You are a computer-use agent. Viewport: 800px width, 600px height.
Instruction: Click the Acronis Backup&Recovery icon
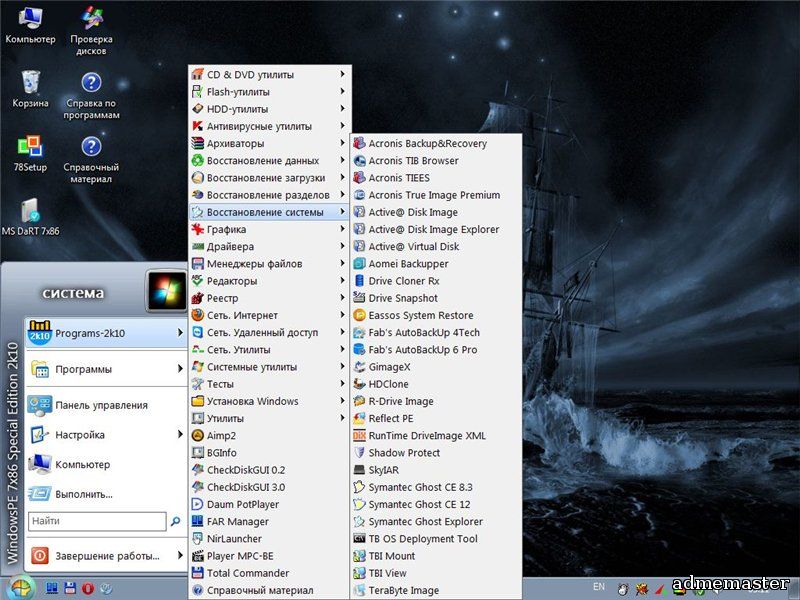(359, 143)
